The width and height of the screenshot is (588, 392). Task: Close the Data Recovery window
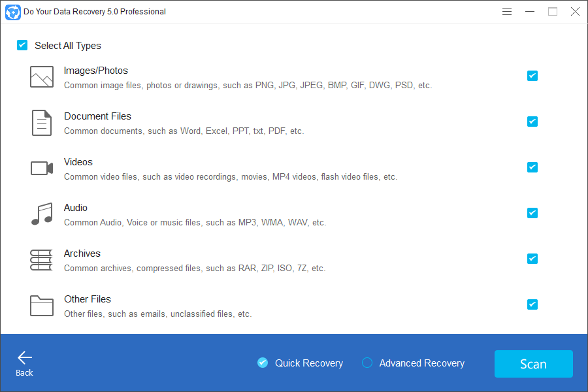coord(575,12)
